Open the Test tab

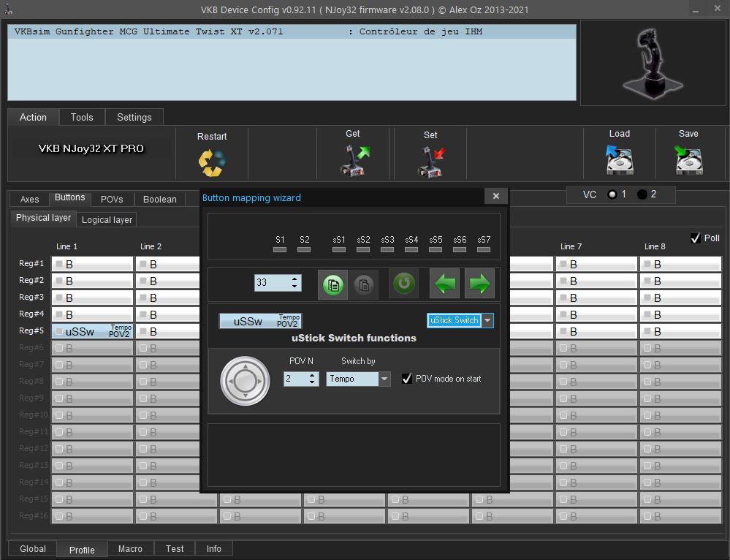pyautogui.click(x=175, y=549)
